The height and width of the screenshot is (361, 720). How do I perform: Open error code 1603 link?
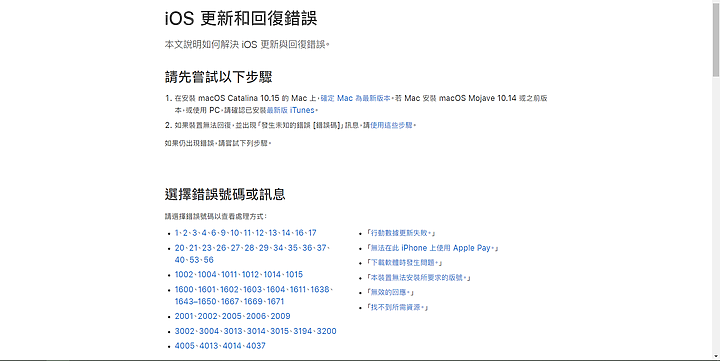point(253,290)
